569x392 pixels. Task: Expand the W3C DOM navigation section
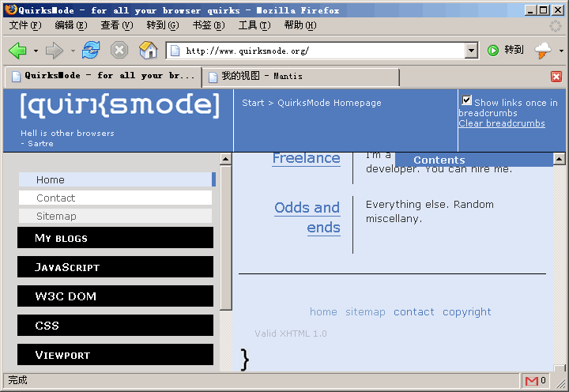[115, 296]
